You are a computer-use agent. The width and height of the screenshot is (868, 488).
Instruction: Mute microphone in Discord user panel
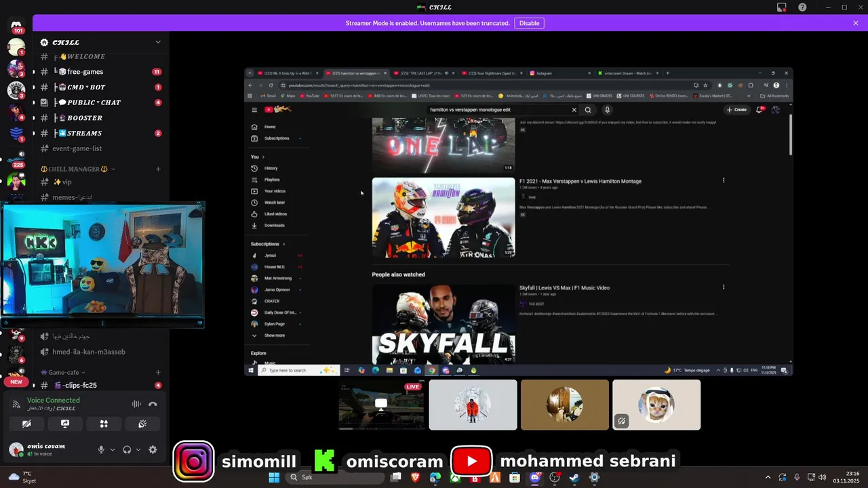point(101,449)
